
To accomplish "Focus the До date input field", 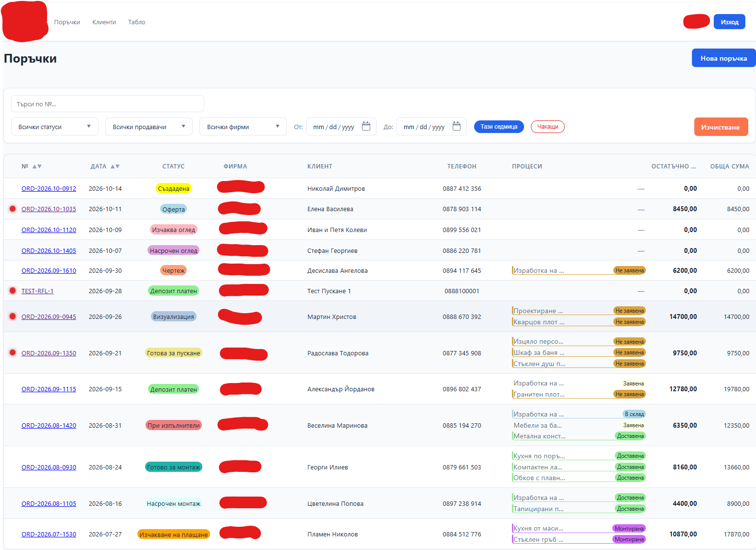I will point(431,127).
